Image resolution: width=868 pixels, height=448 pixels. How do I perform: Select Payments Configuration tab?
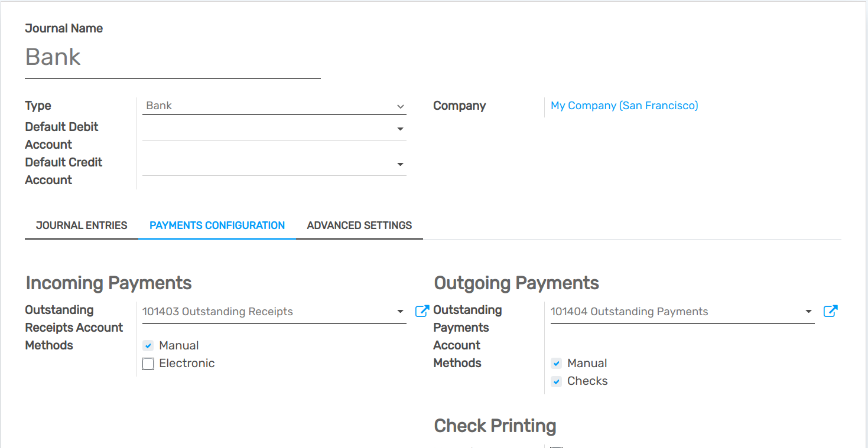click(x=217, y=225)
